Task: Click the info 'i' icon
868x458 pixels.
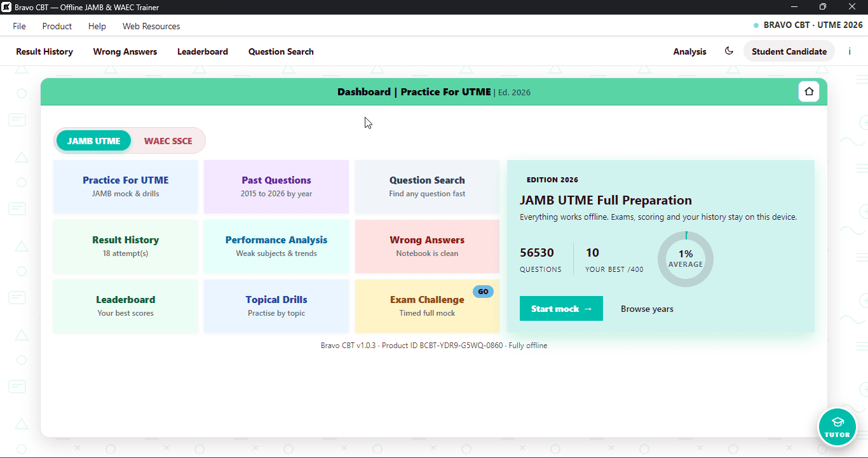Action: pyautogui.click(x=850, y=51)
